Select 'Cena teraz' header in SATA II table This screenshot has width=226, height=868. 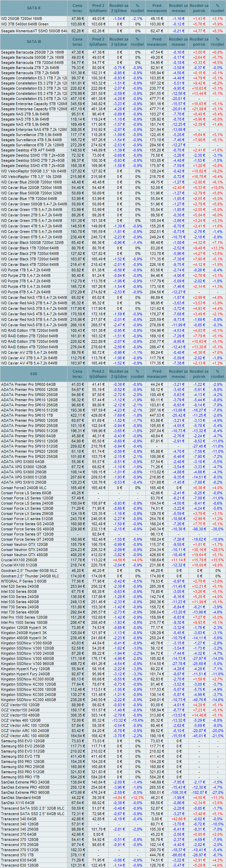tap(77, 8)
